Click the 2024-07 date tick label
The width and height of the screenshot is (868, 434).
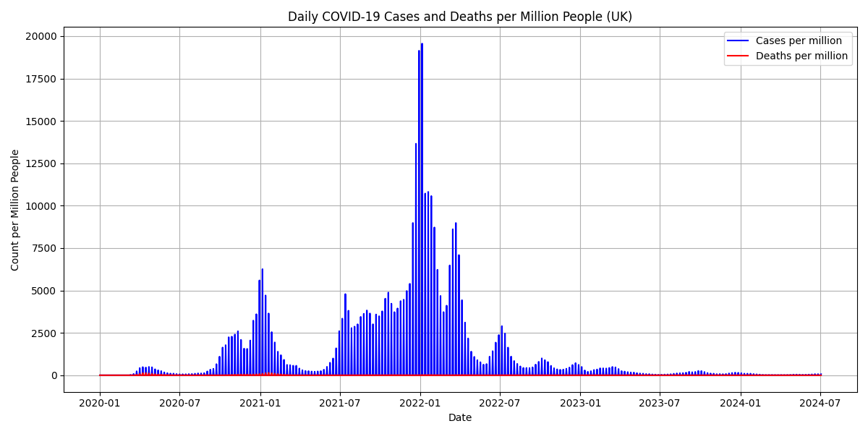[x=820, y=403]
